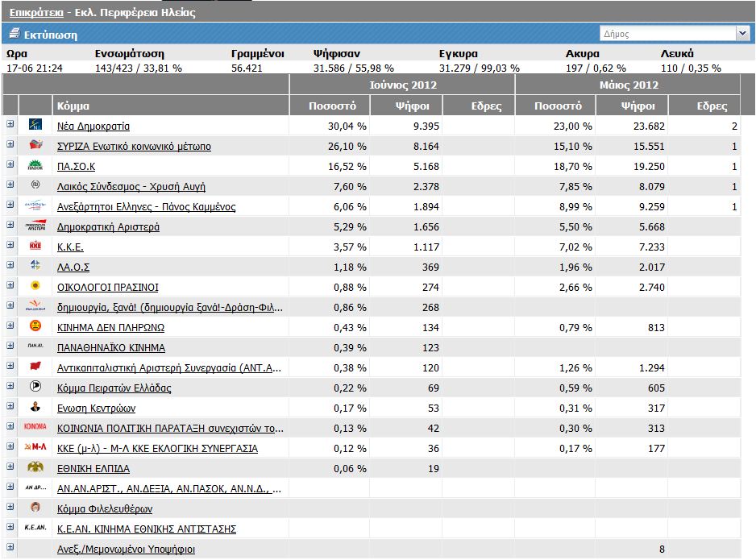The image size is (756, 560).
Task: Click the ΚΙΝΗΜΑ ΔΕΝ ΠΛΗΡΩΝΩ logo icon
Action: pyautogui.click(x=35, y=327)
